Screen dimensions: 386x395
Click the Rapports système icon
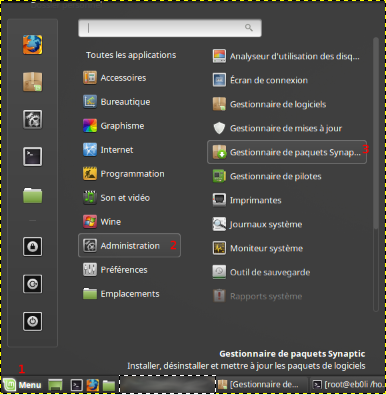click(219, 296)
